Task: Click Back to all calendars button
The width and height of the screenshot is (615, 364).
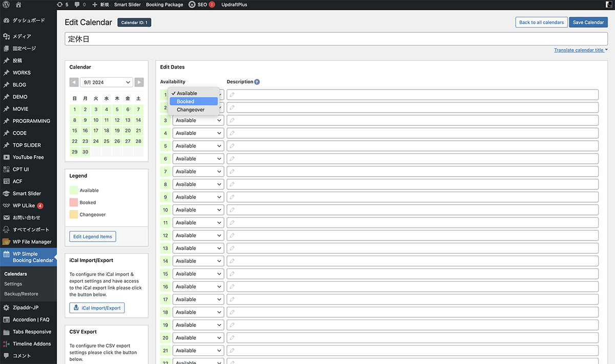Action: coord(541,23)
